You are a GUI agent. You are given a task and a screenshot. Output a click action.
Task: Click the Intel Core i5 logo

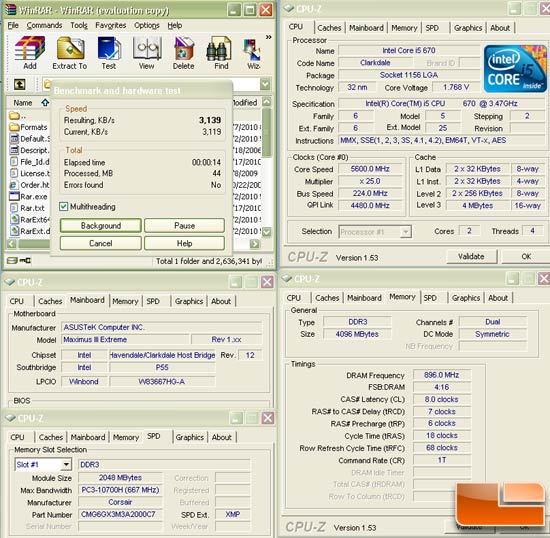point(515,69)
